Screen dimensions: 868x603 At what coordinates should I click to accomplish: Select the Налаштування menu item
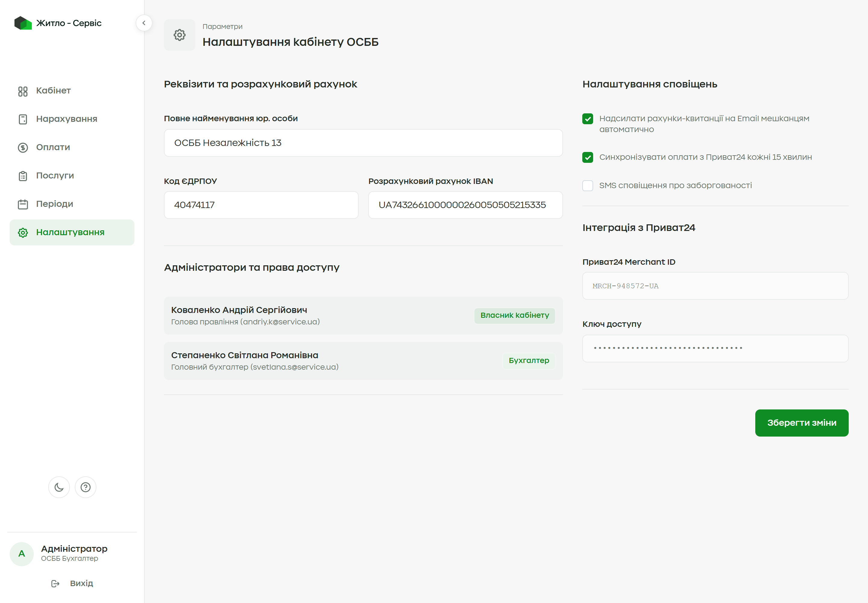(x=72, y=232)
